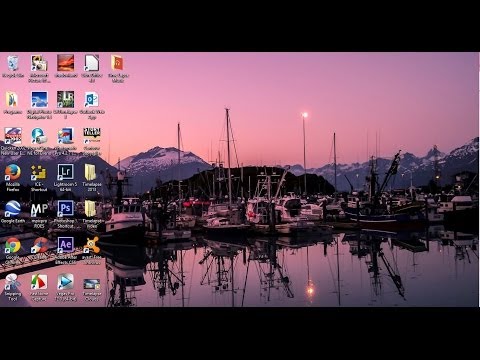The width and height of the screenshot is (480, 360).
Task: Launch Google Earth
Action: (13, 209)
